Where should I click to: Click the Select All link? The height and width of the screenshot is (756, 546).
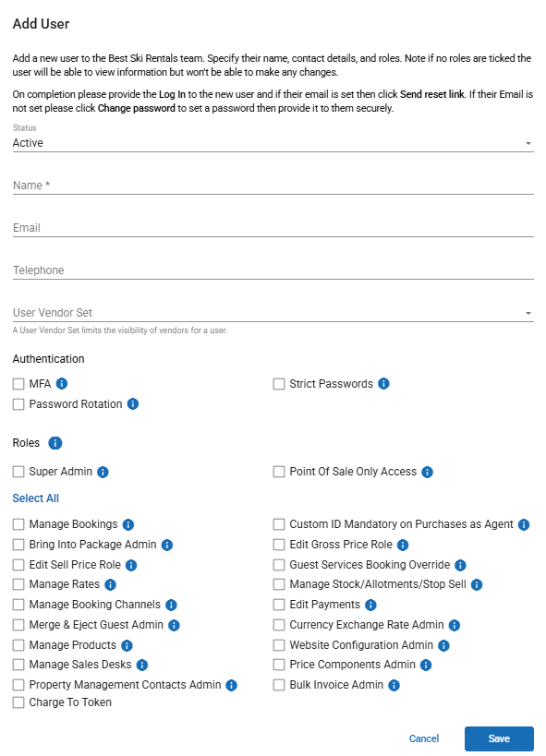coord(36,498)
